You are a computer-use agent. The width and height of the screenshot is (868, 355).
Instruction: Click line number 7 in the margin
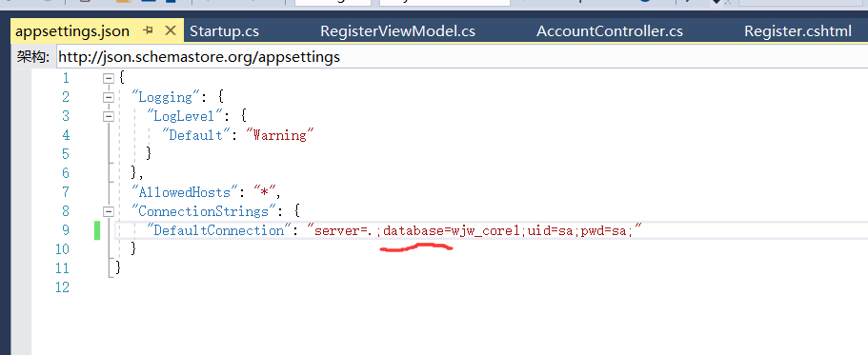(66, 192)
